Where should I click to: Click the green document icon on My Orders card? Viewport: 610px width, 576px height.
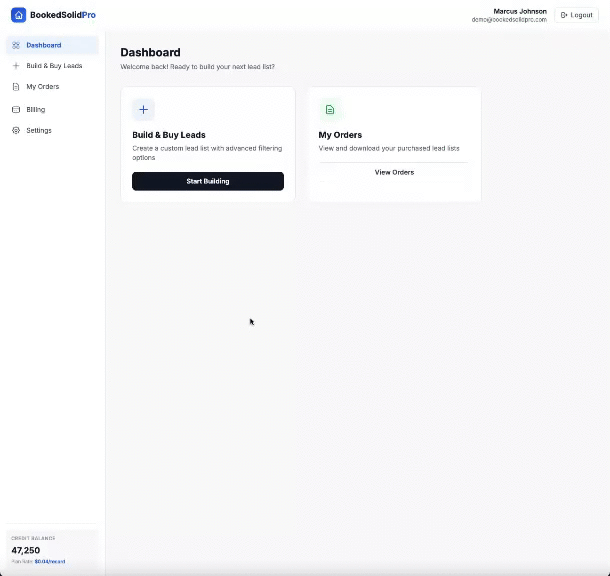(330, 110)
